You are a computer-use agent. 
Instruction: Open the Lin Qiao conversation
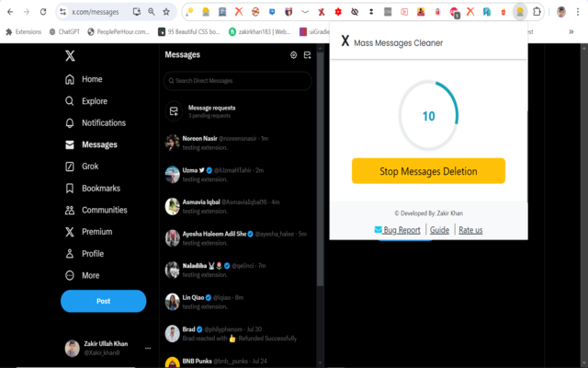238,302
